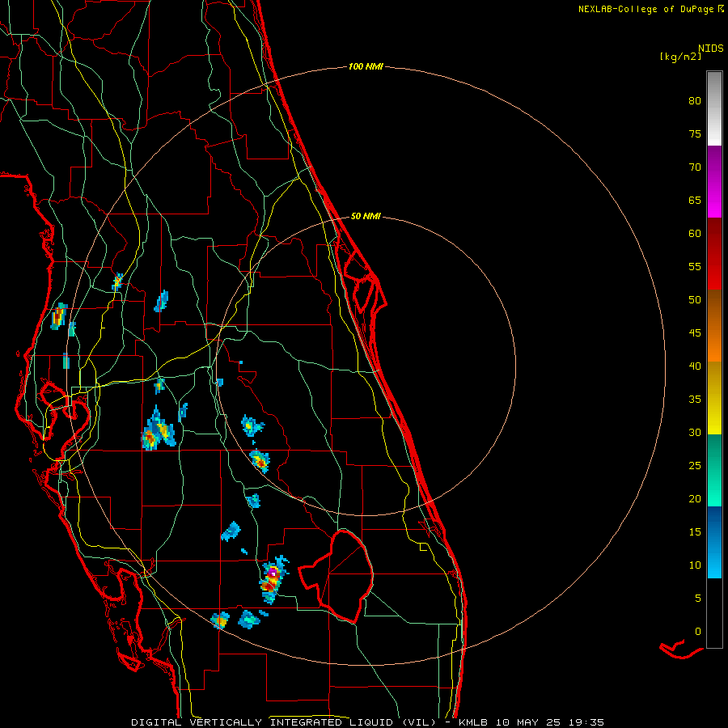Click the 10 value on the color scale
The height and width of the screenshot is (728, 728).
coord(695,565)
